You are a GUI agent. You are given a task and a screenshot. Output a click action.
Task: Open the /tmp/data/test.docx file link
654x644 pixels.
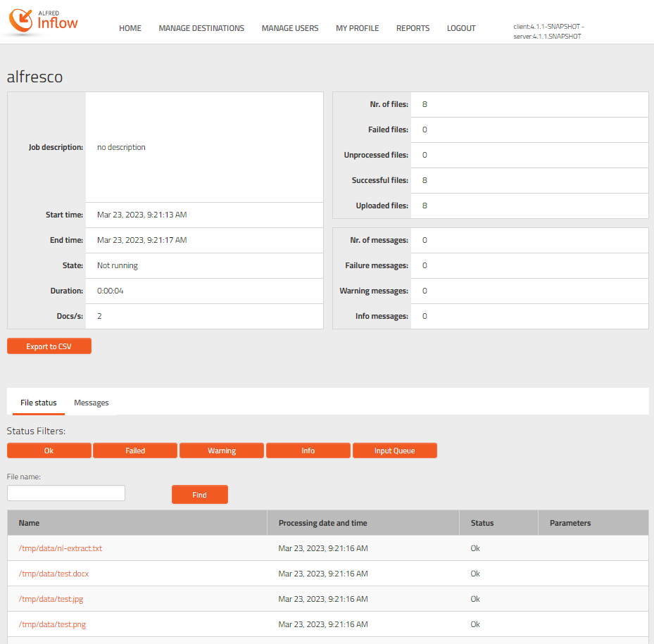[54, 574]
